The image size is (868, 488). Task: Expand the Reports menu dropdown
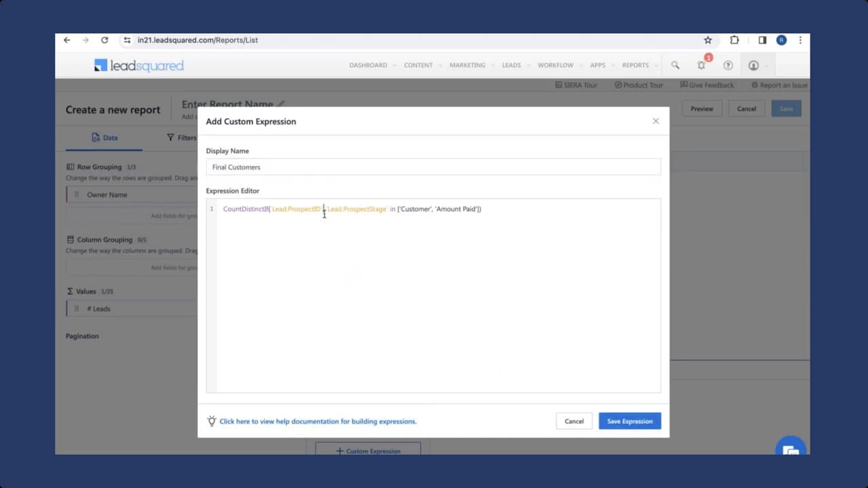[x=635, y=66]
